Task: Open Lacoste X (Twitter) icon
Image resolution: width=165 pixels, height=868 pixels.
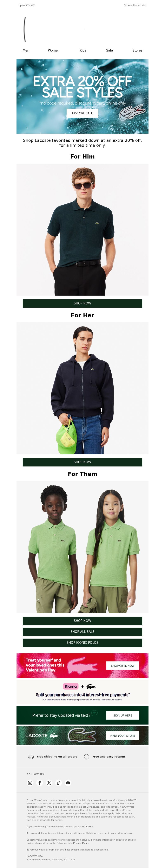Action: pos(49,783)
